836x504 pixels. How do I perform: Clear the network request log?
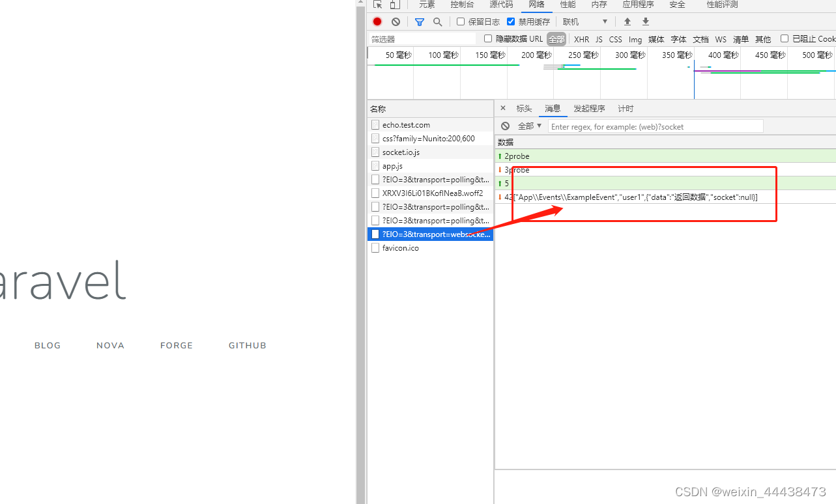point(396,21)
